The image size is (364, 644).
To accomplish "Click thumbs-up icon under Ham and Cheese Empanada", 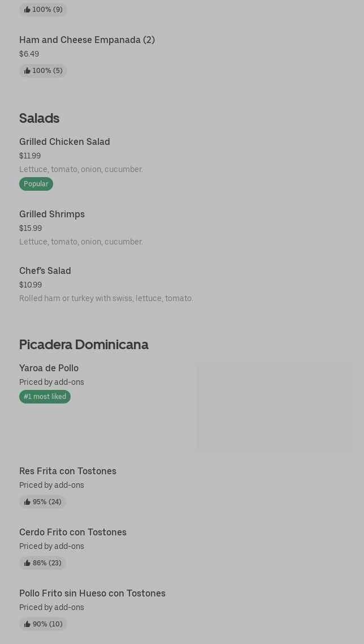I will (27, 71).
